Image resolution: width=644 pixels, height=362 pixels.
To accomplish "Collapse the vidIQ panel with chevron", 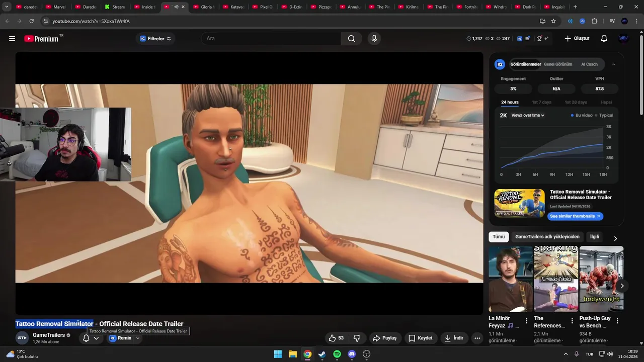I will (x=614, y=64).
